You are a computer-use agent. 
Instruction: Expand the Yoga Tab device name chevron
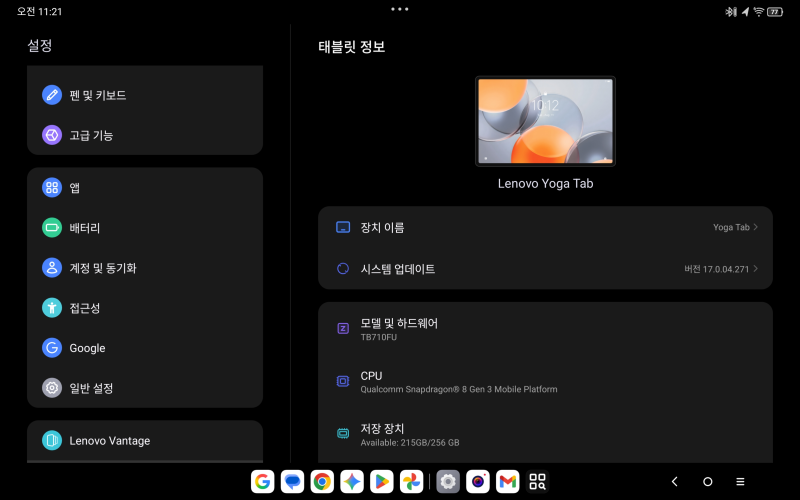756,227
